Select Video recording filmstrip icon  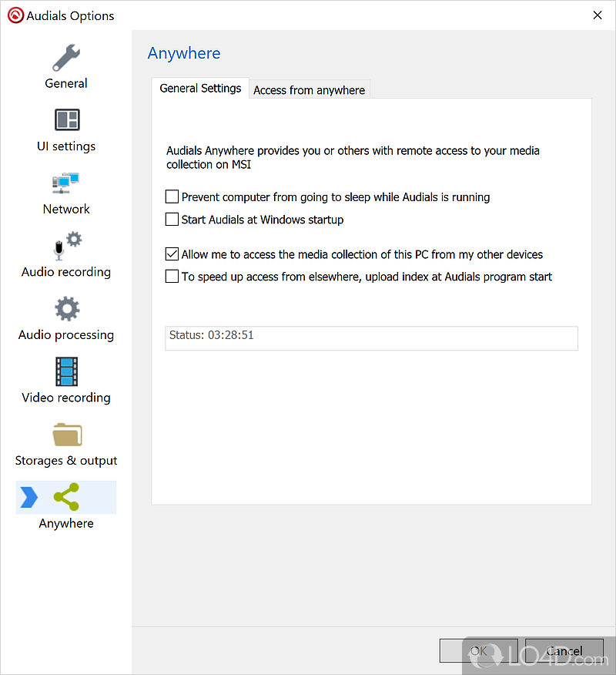click(67, 371)
